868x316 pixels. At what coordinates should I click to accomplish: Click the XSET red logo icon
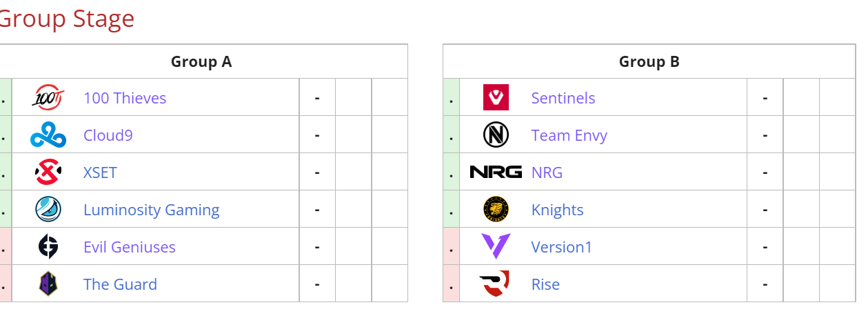click(x=48, y=172)
